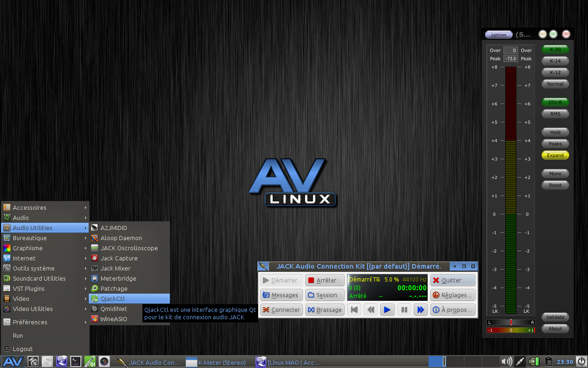588x368 pixels.
Task: Click the JACK transport rewind button
Action: tap(371, 310)
